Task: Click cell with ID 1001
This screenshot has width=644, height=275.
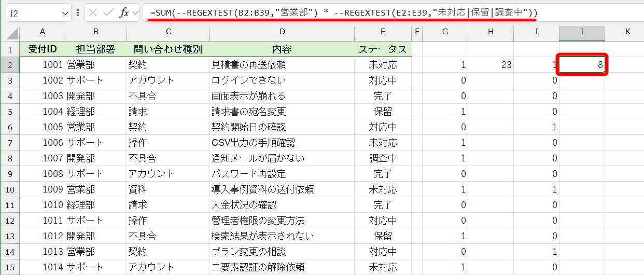Action: point(42,65)
